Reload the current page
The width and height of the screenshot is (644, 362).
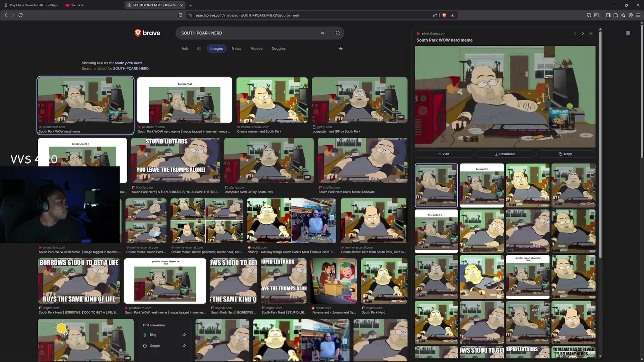tap(21, 15)
